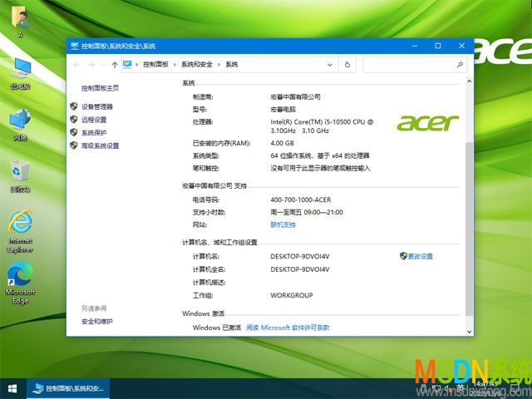Expand chevron before 控制面板 breadcrumb
Image resolution: width=532 pixels, height=399 pixels.
click(x=136, y=65)
